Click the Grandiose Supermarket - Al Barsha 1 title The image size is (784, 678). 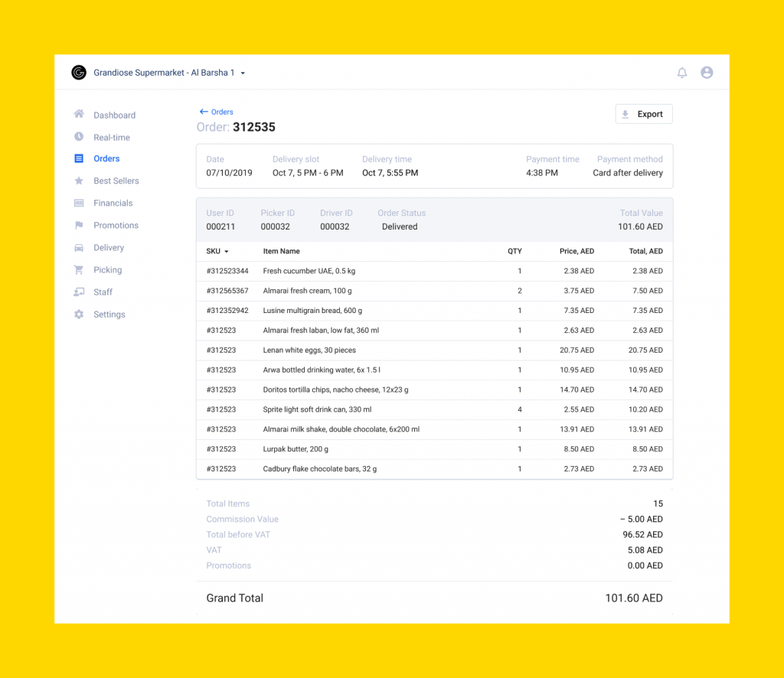click(x=164, y=73)
